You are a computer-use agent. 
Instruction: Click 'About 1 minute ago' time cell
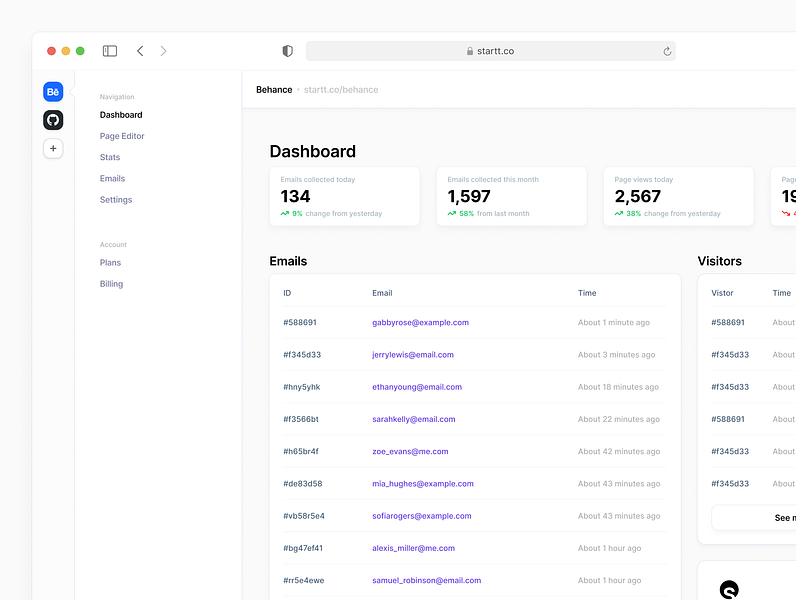(x=614, y=322)
